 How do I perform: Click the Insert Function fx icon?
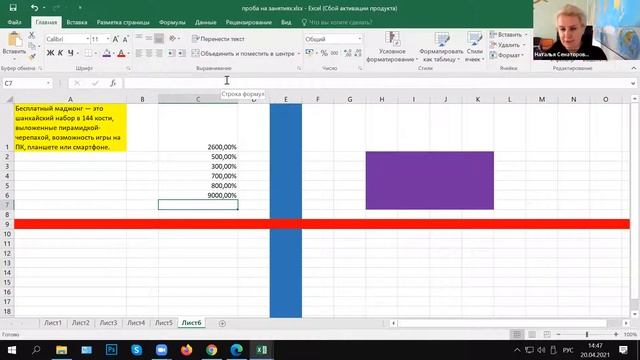113,83
